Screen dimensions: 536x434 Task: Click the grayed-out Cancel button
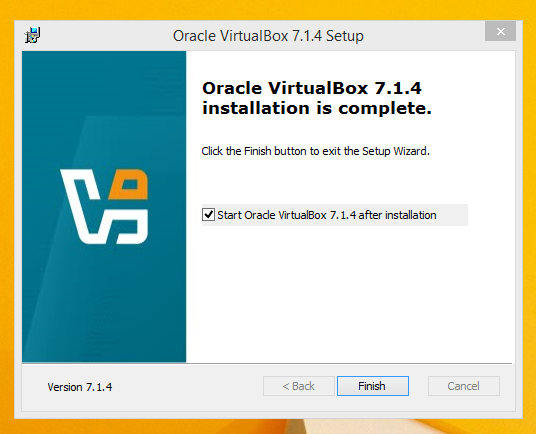464,386
